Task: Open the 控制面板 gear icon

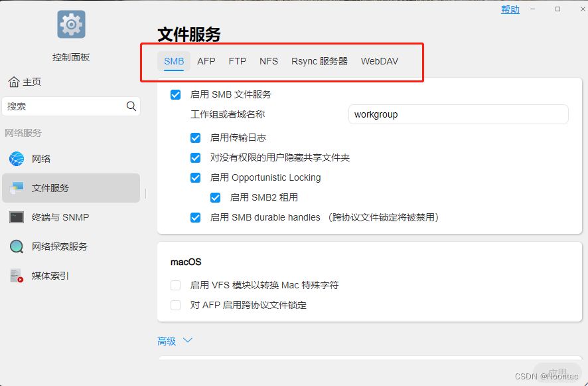Action: pos(70,24)
